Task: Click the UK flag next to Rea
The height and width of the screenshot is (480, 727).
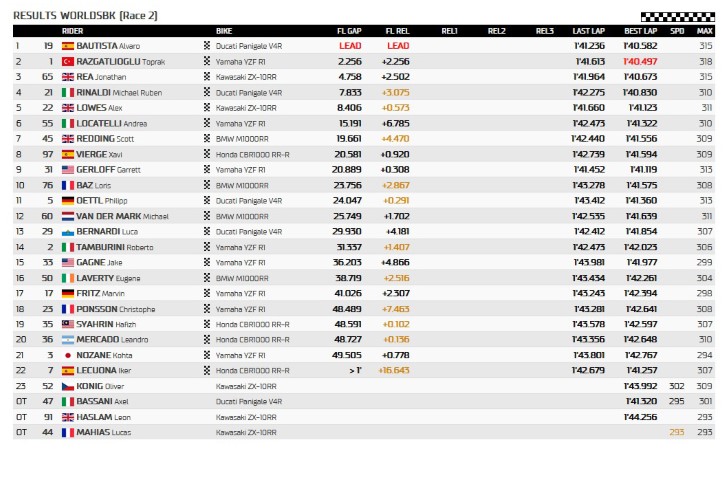Action: (x=68, y=77)
